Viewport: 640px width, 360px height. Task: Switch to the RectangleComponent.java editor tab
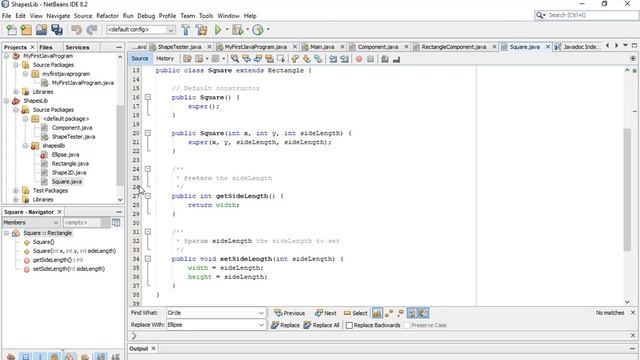coord(453,47)
